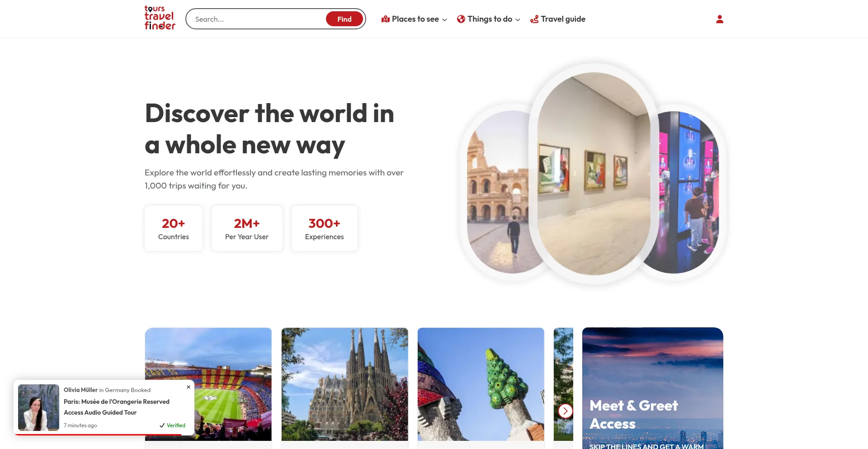868x449 pixels.
Task: Expand the Things to do chevron
Action: pos(518,20)
